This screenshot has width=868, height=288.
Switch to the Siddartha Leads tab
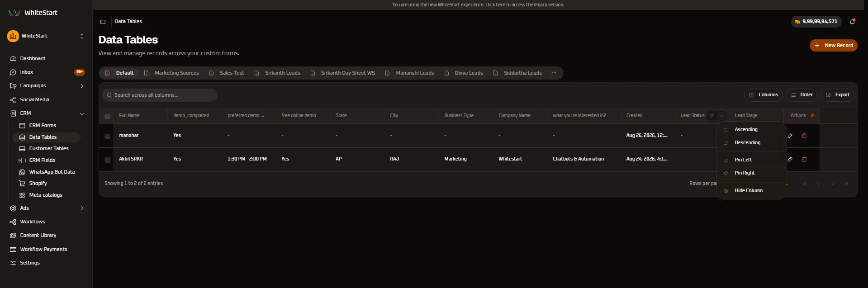(x=517, y=73)
